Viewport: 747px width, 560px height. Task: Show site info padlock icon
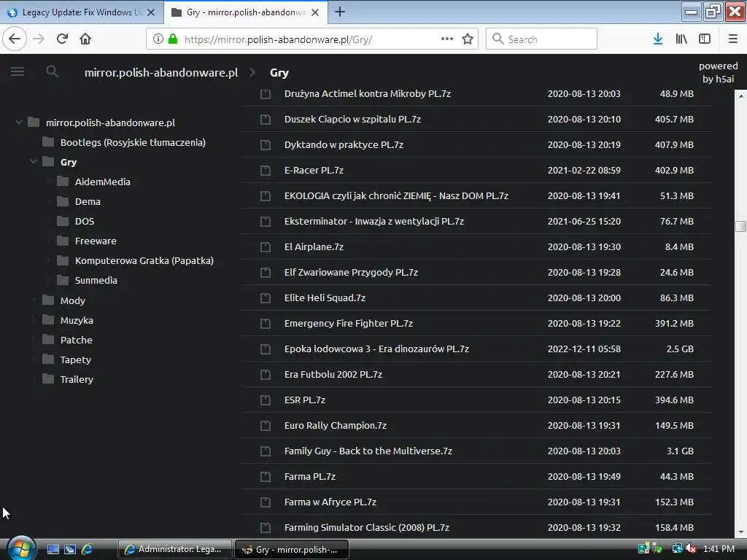[173, 39]
